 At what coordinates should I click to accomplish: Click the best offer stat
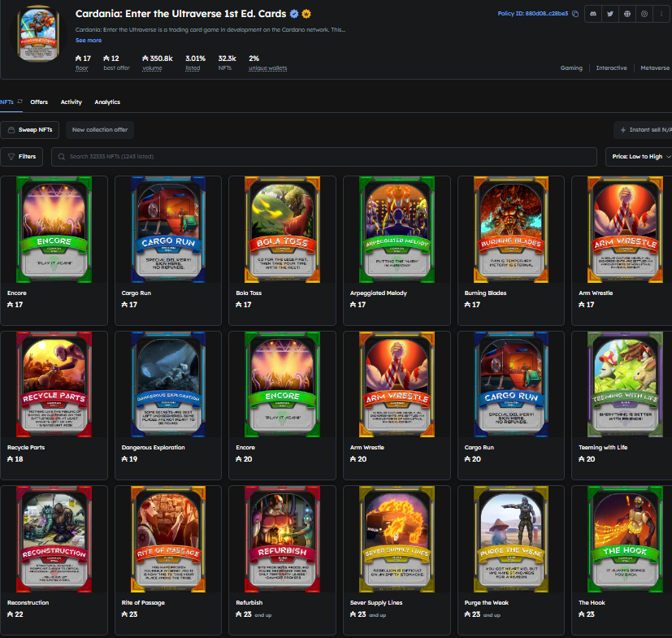pyautogui.click(x=116, y=63)
